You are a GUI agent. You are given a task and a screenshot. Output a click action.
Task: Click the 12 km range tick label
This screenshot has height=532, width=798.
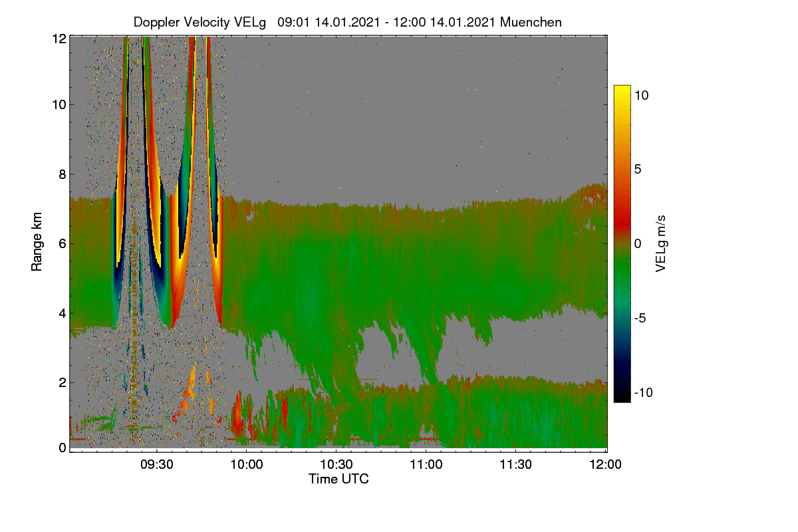[59, 39]
